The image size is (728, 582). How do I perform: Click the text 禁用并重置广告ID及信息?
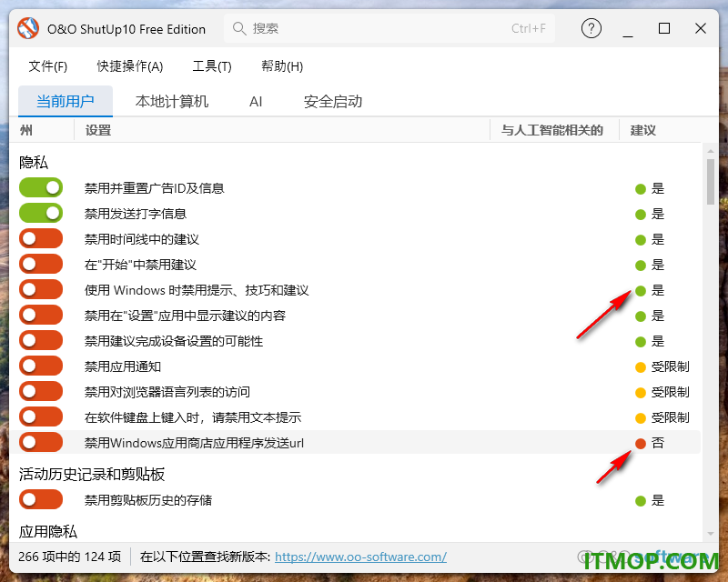point(154,188)
